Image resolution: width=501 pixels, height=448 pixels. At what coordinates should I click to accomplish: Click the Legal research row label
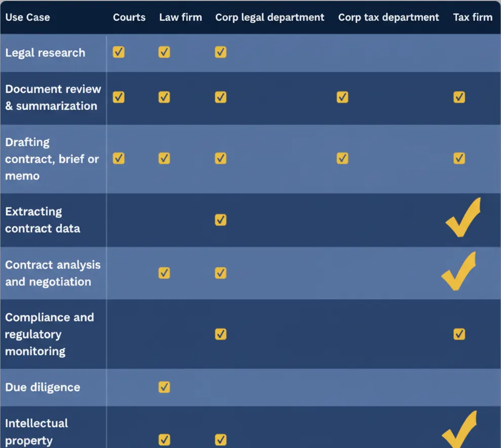point(45,52)
